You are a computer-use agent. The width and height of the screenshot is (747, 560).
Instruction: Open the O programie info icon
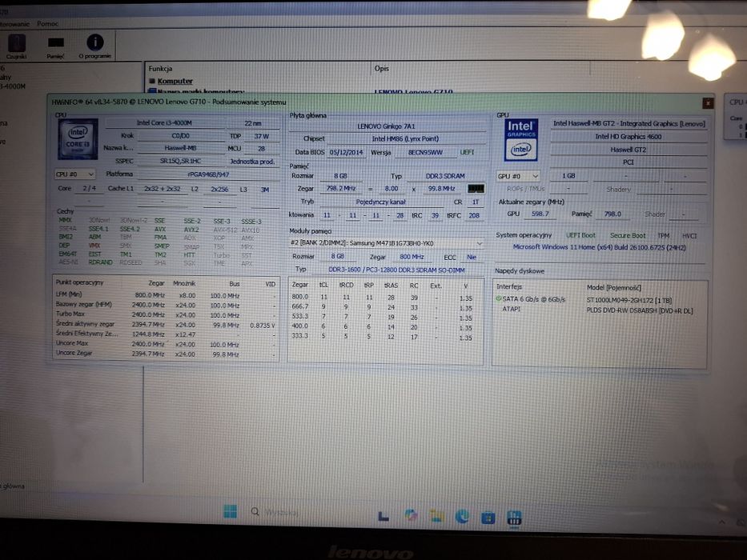point(94,46)
